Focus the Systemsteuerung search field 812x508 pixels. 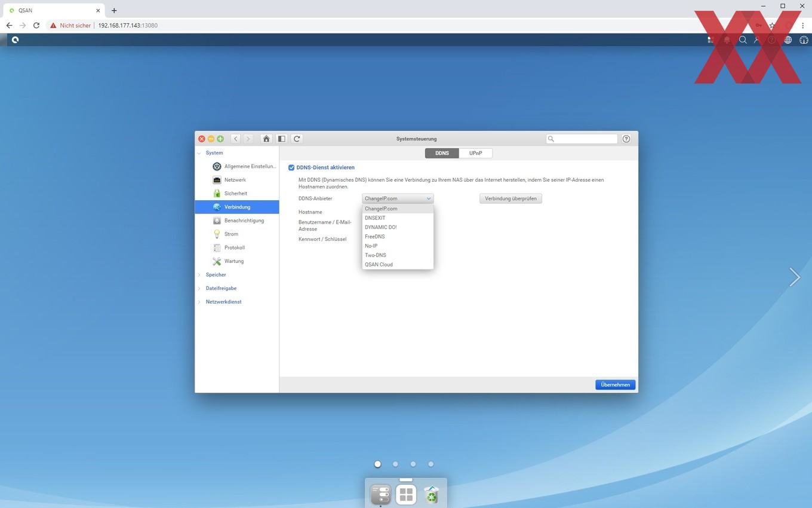click(x=582, y=139)
